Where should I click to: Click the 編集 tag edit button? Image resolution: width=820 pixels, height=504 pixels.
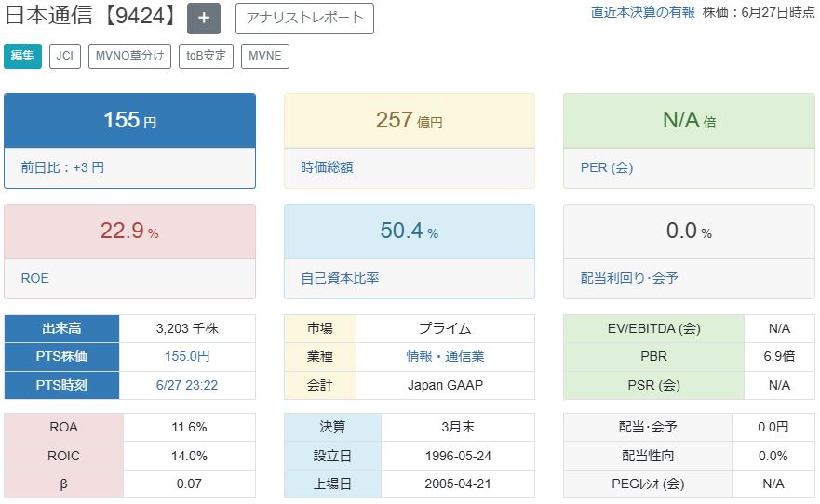[22, 56]
